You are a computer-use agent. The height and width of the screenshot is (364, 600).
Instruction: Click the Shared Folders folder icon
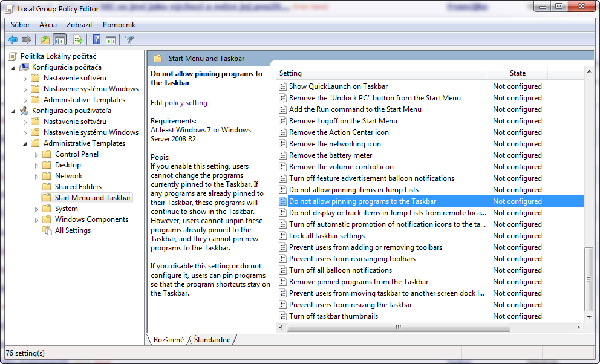(x=47, y=187)
